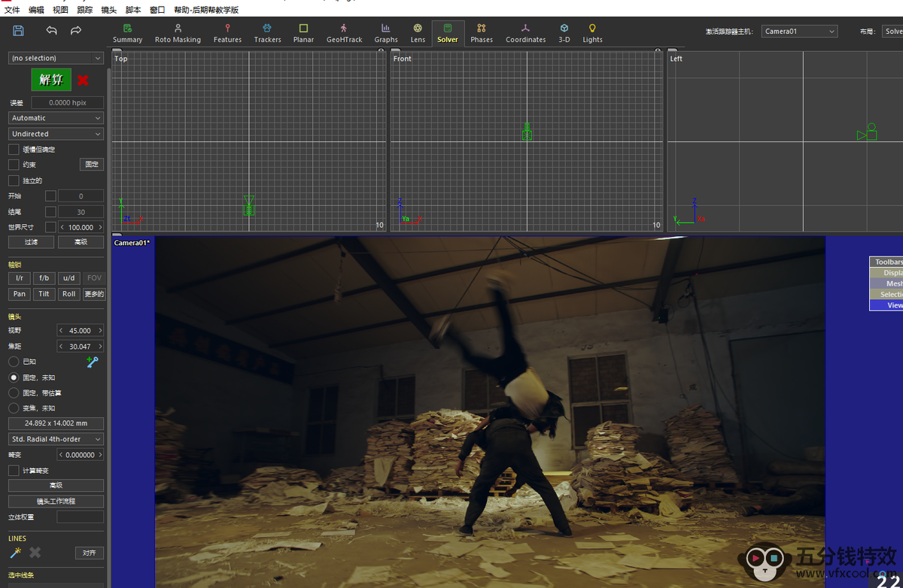903x588 pixels.
Task: Click the Save disk icon
Action: (x=19, y=31)
